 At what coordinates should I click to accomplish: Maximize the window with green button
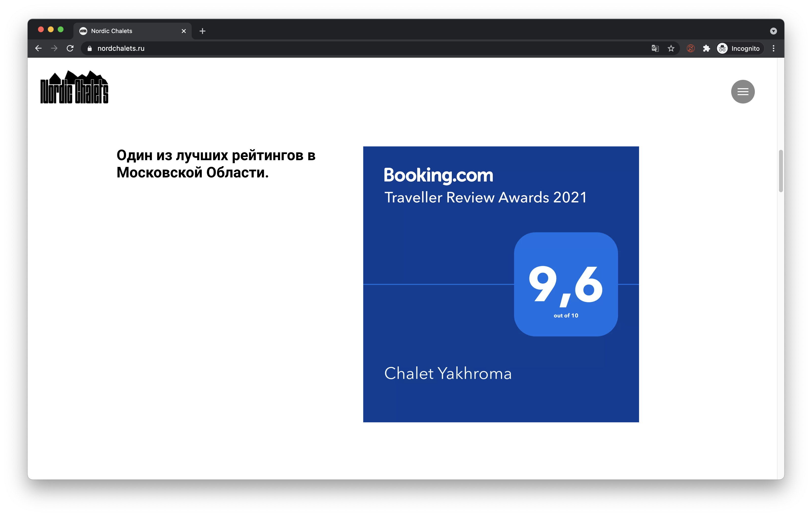pyautogui.click(x=61, y=30)
